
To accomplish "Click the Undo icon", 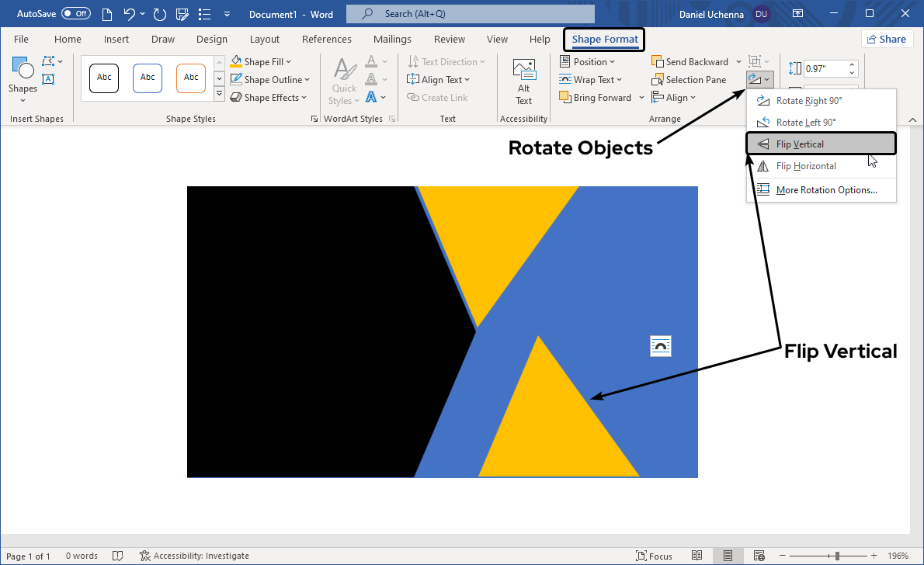I will (130, 14).
